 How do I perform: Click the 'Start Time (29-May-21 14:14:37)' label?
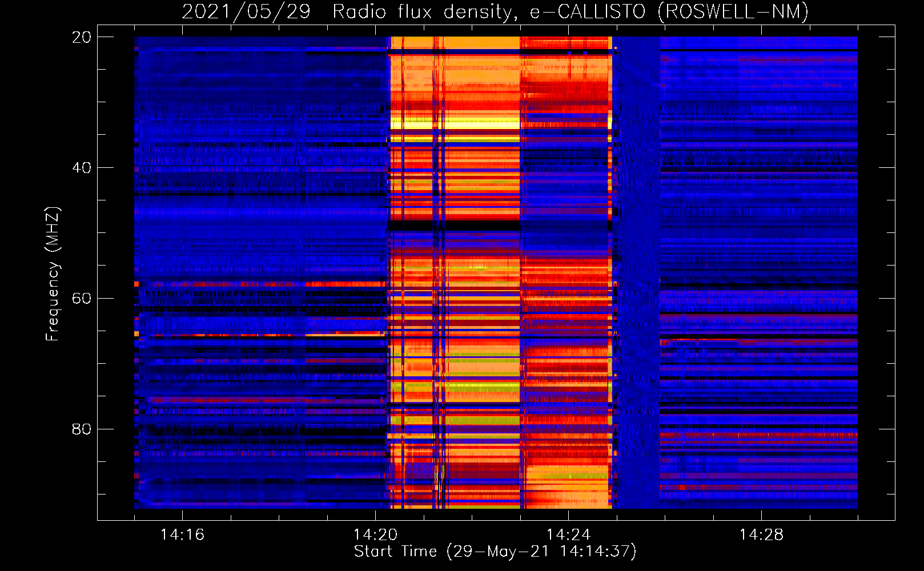pyautogui.click(x=495, y=552)
